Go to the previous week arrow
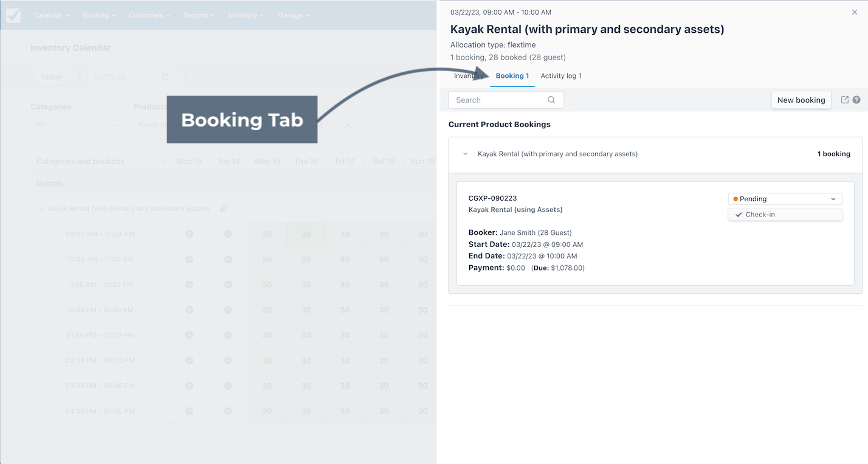The width and height of the screenshot is (868, 464). coord(80,77)
